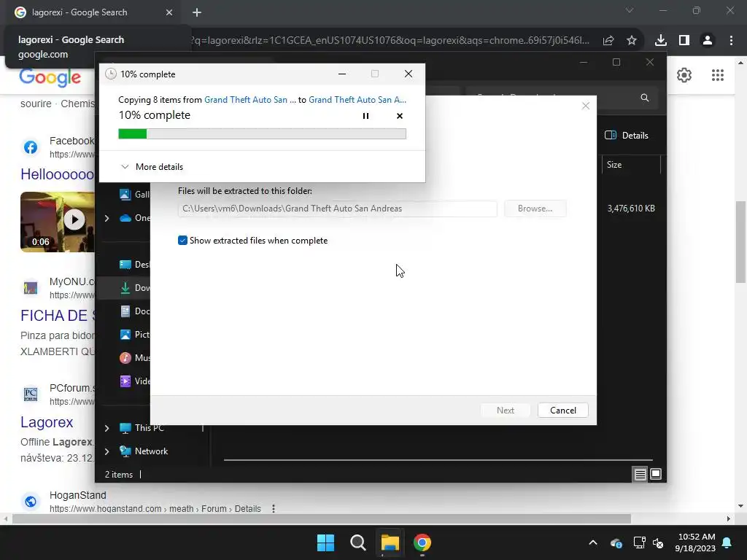Open Videos folder in sidebar
Image resolution: width=747 pixels, height=560 pixels.
coord(135,381)
